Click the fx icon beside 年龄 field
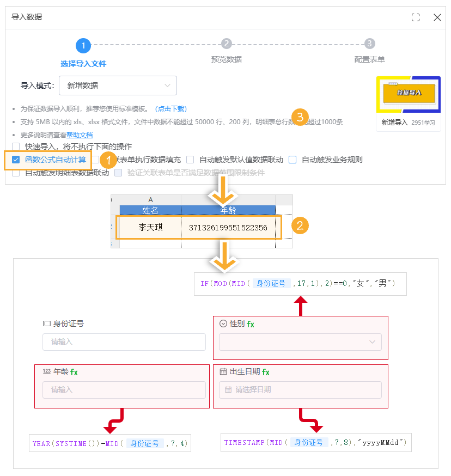The image size is (451, 476). [74, 371]
